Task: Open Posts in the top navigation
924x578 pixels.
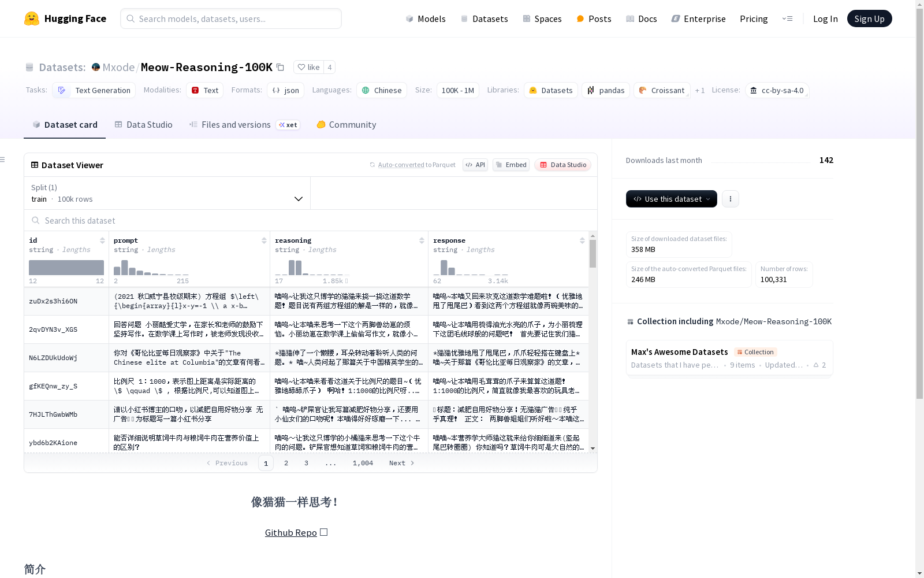Action: tap(594, 18)
